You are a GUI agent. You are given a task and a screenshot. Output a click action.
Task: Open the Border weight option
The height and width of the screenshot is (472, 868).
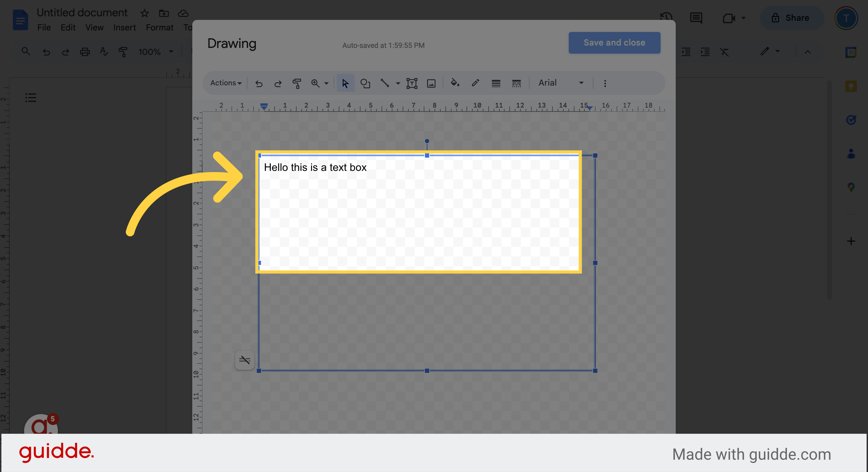(496, 83)
